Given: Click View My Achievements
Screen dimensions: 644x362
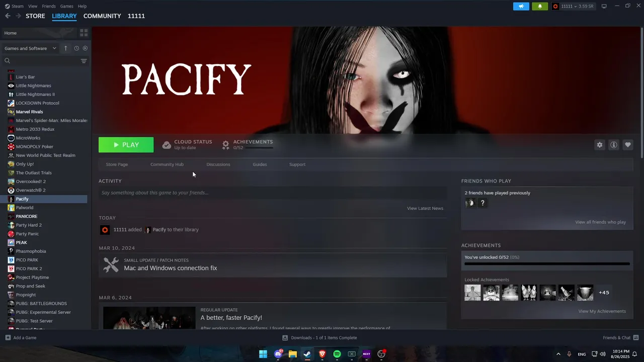Looking at the screenshot, I should [602, 311].
